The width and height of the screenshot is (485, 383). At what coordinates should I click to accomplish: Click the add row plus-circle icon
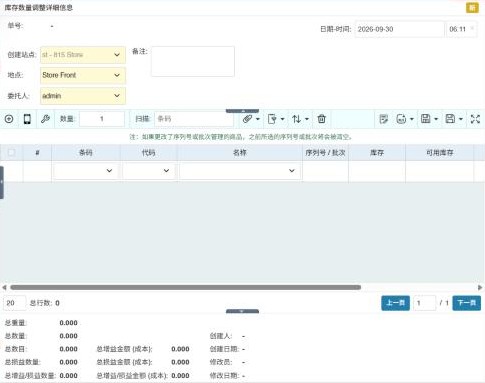[x=9, y=119]
